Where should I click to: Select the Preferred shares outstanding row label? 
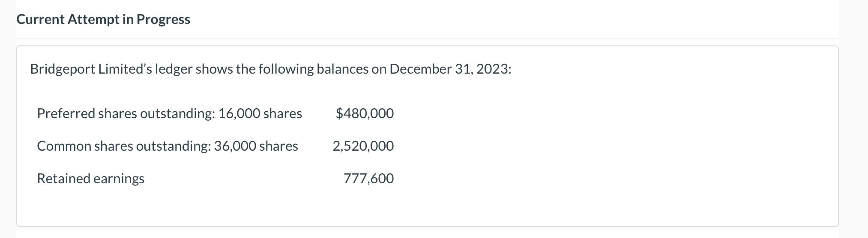[x=170, y=113]
